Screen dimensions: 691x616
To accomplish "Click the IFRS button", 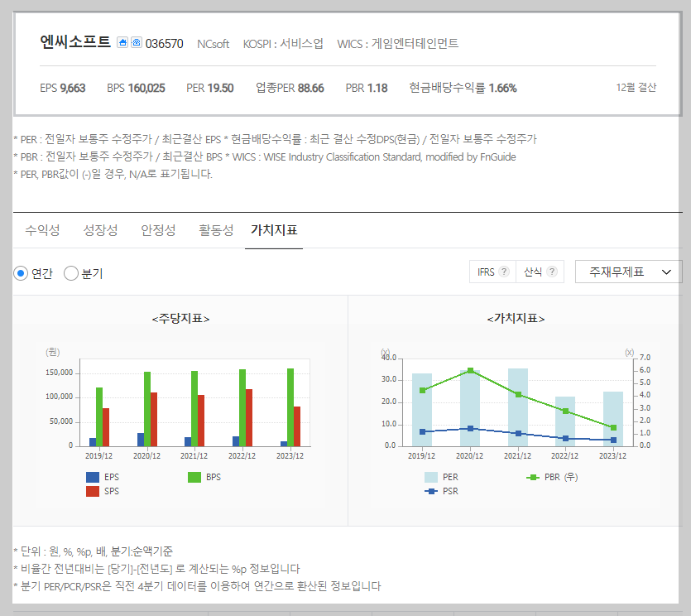I will pos(492,272).
